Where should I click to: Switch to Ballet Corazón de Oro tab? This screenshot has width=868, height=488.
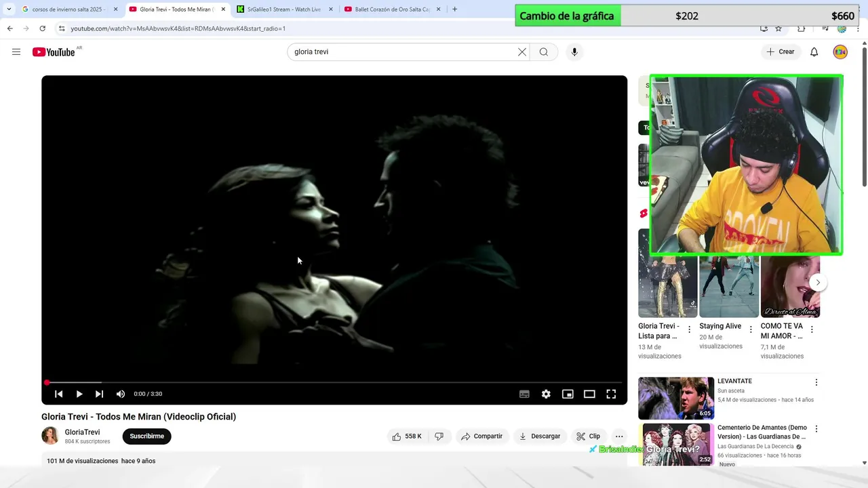click(392, 9)
